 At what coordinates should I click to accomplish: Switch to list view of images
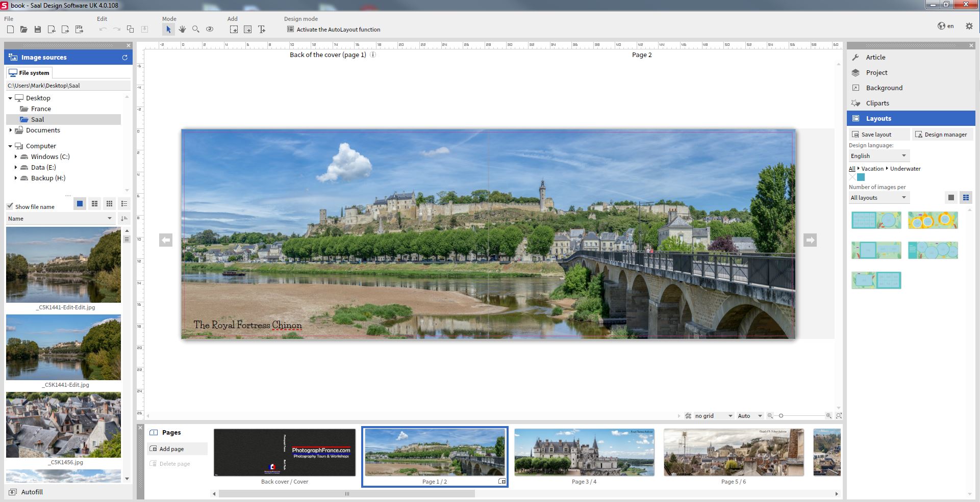pyautogui.click(x=124, y=204)
